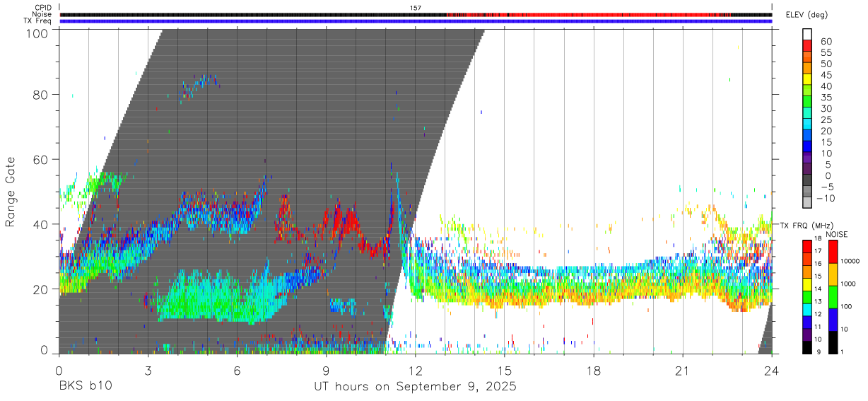The height and width of the screenshot is (401, 868).
Task: Click the TX Freq row label at top
Action: click(x=38, y=21)
